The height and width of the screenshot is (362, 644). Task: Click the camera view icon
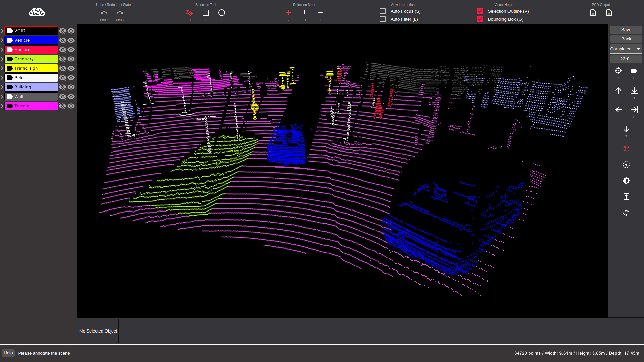coord(634,71)
